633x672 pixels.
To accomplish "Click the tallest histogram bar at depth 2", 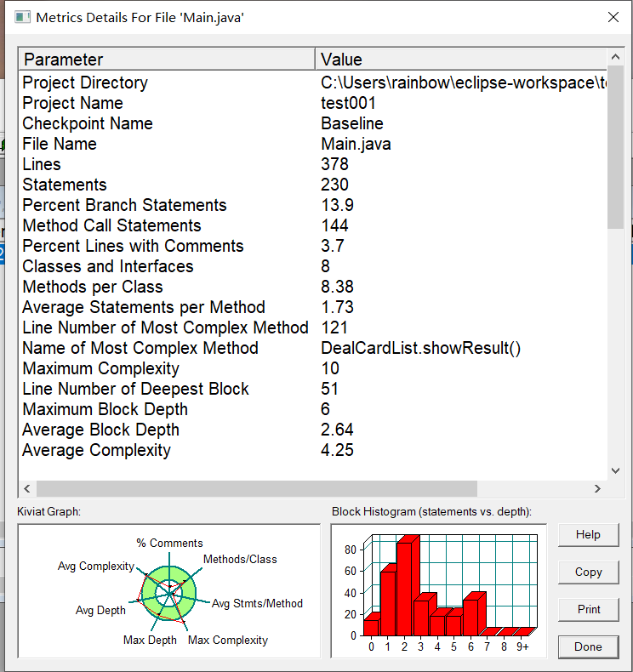I will 408,585.
